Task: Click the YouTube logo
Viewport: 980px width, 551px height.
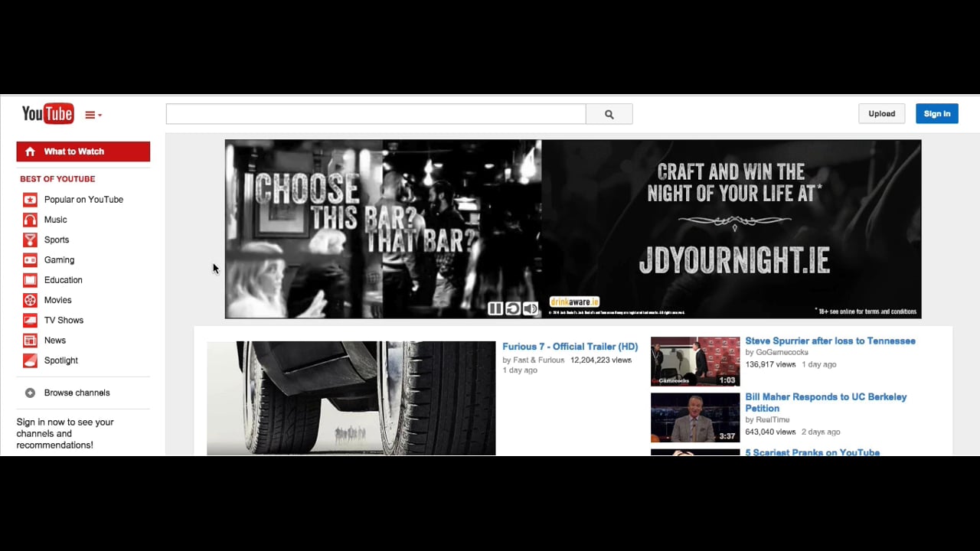Action: 47,114
